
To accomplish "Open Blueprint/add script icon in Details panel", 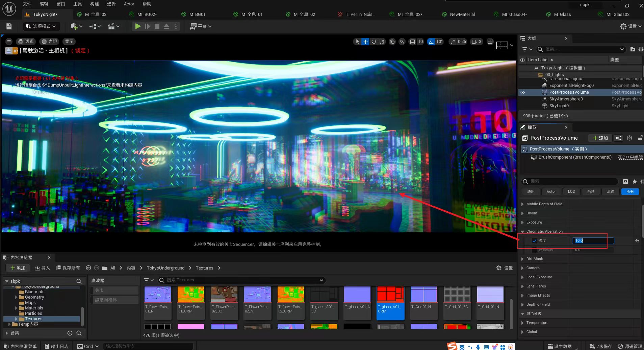I will pyautogui.click(x=619, y=138).
